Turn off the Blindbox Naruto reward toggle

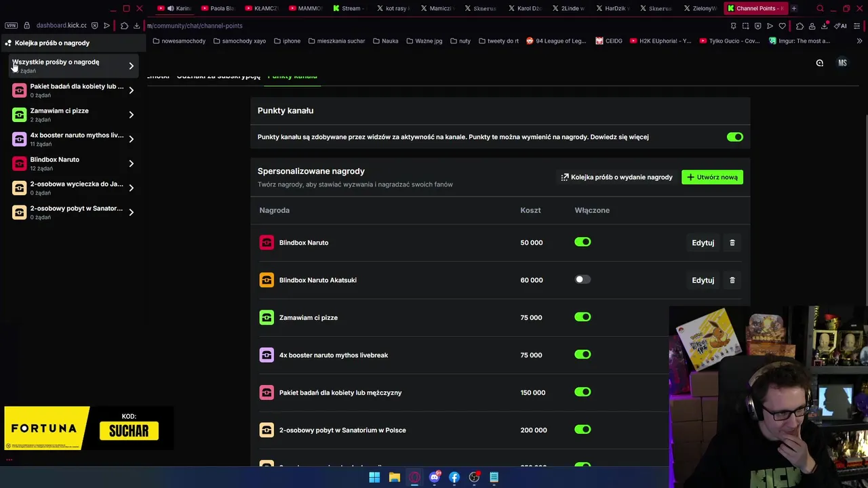(x=583, y=242)
